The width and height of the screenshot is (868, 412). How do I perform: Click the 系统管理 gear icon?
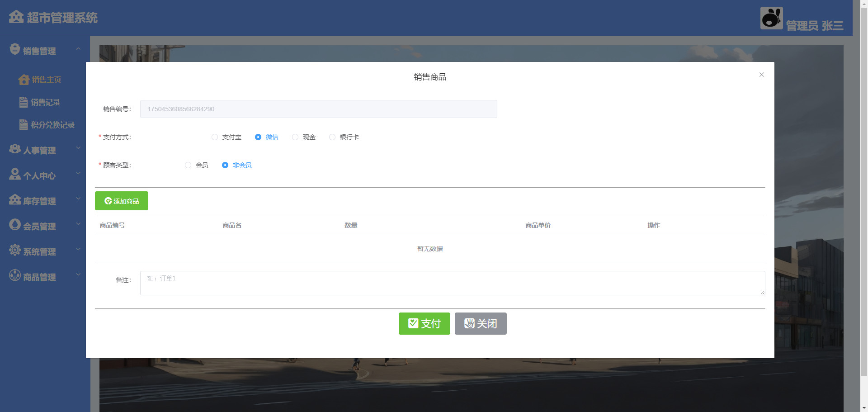coord(15,250)
